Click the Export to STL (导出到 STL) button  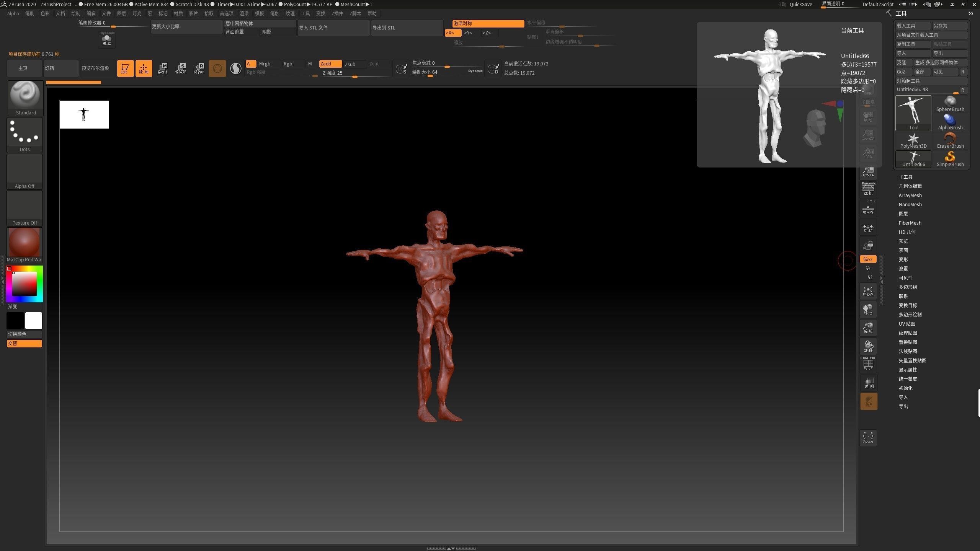coord(407,28)
